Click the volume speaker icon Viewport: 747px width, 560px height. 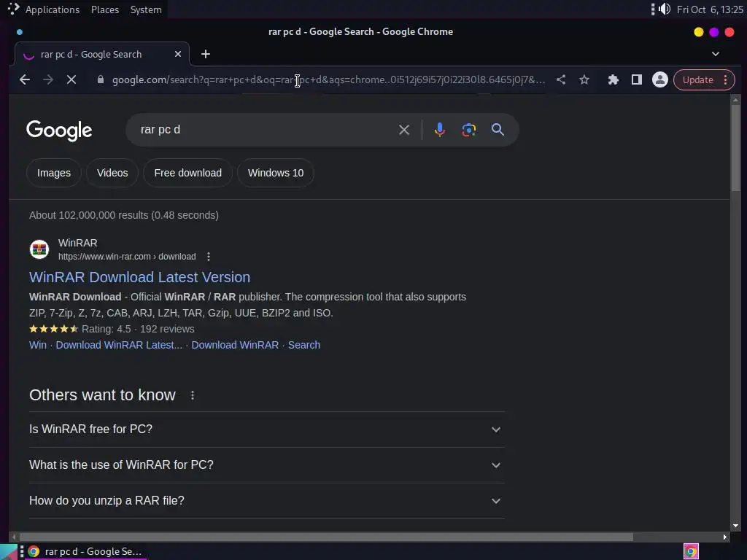pos(665,9)
